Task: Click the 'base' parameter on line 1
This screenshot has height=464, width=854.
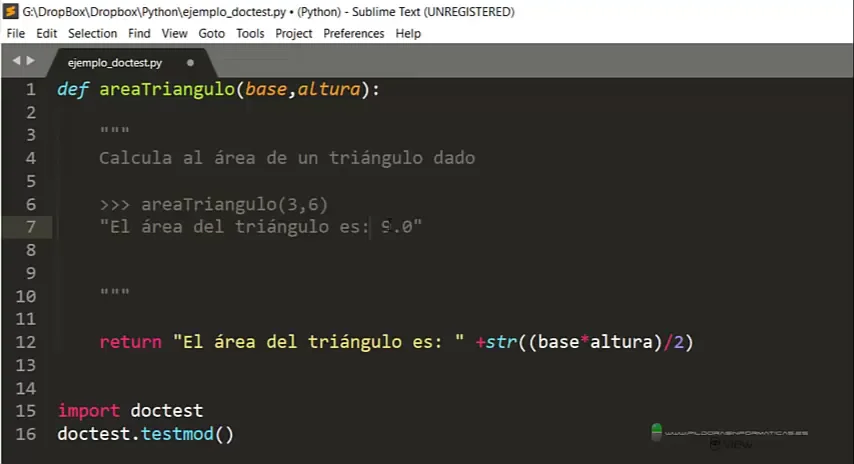Action: (266, 89)
